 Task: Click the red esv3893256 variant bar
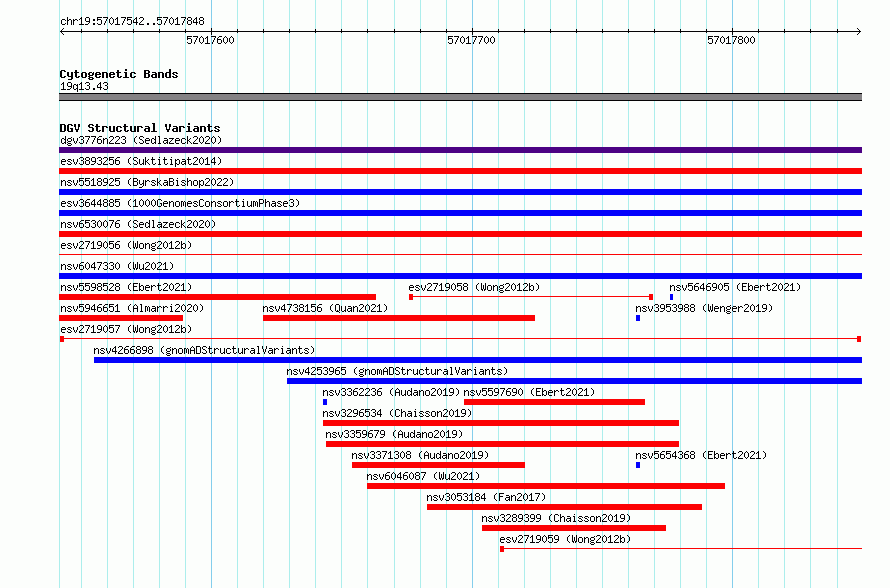pos(460,171)
